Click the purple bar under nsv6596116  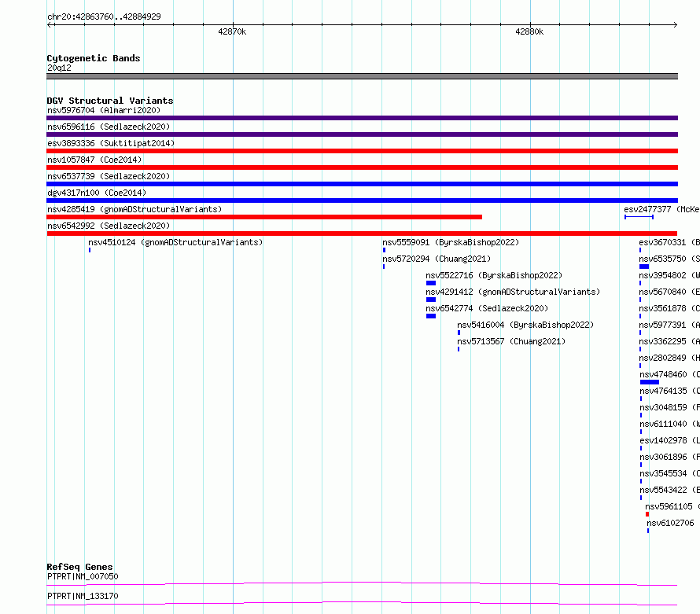(x=362, y=134)
